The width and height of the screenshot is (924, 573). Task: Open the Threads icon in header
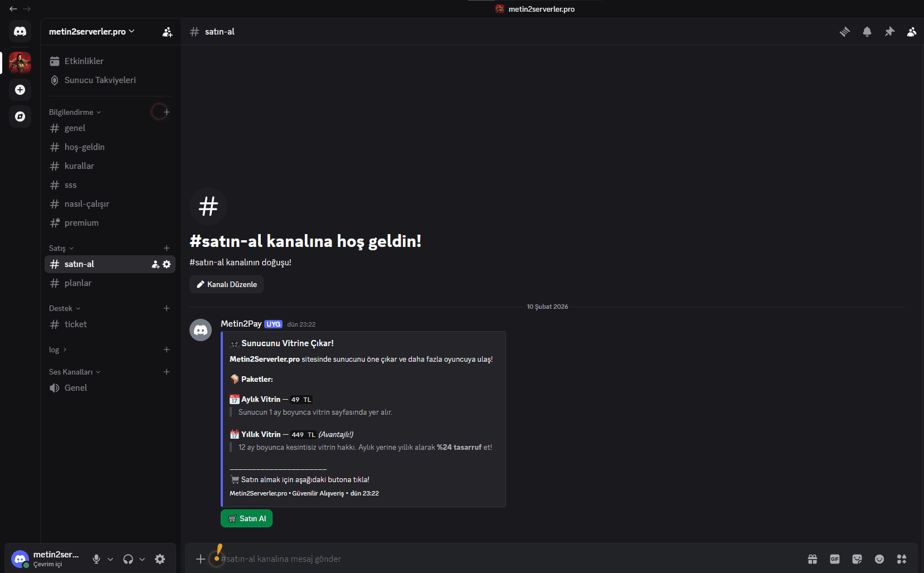845,32
